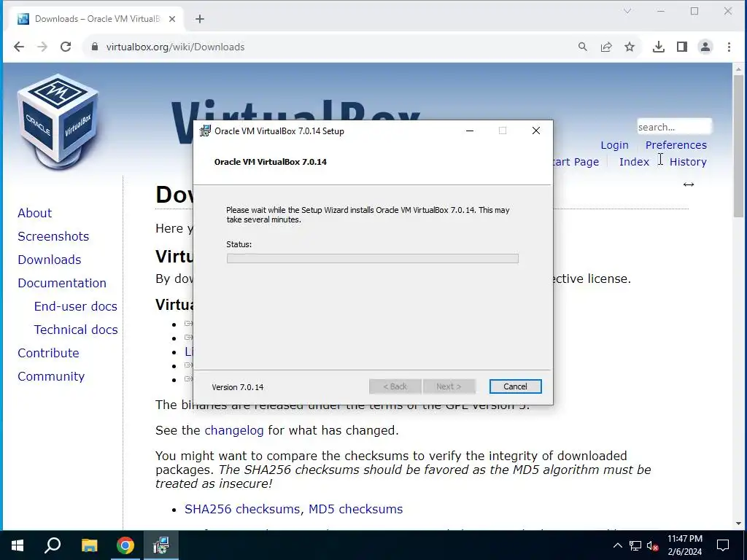
Task: Open the wiki History link
Action: point(688,162)
